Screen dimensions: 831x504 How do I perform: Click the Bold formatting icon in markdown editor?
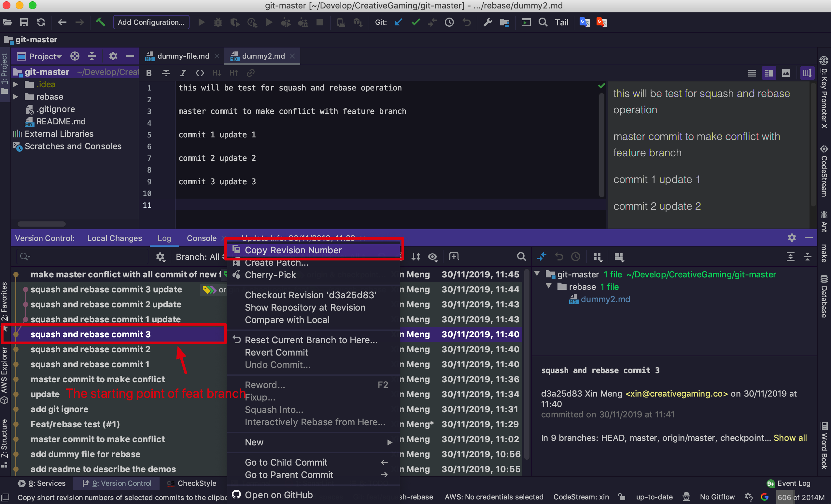[x=149, y=73]
